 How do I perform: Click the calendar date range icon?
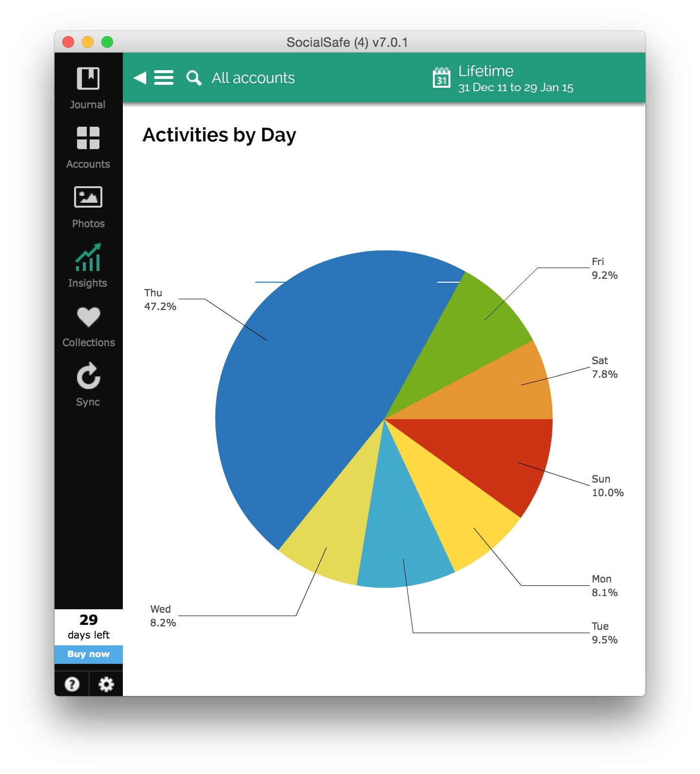[442, 78]
